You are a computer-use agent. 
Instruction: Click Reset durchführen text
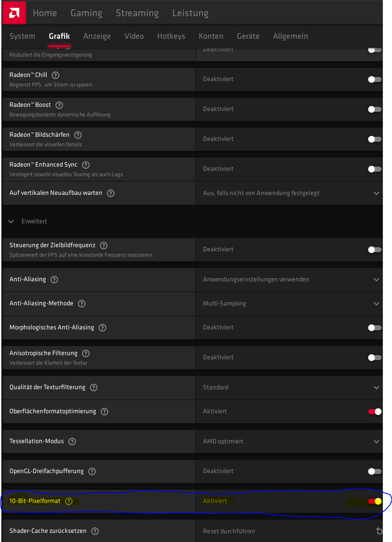tap(229, 531)
